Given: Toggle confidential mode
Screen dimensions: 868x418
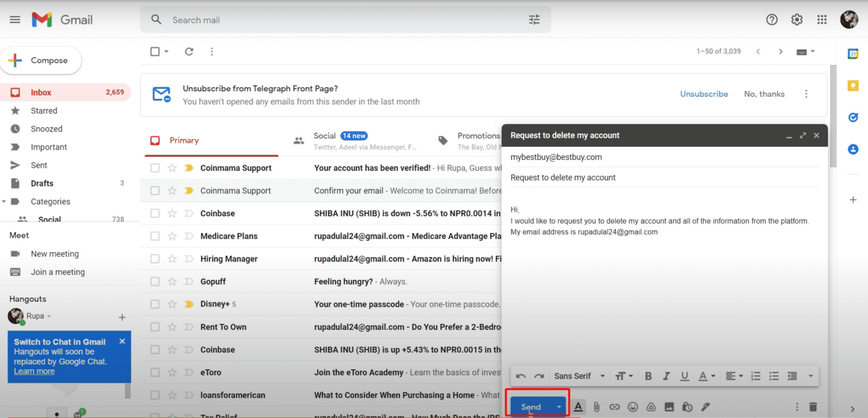Looking at the screenshot, I should 688,407.
